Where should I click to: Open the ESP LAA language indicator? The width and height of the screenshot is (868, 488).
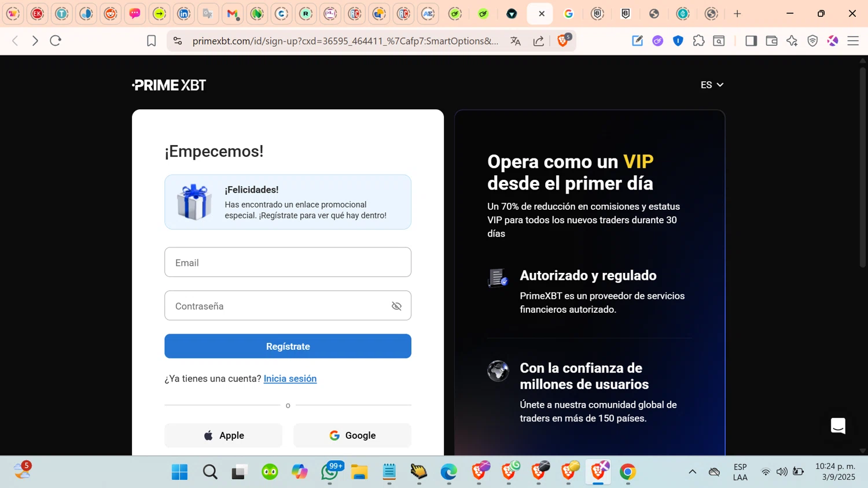tap(740, 472)
